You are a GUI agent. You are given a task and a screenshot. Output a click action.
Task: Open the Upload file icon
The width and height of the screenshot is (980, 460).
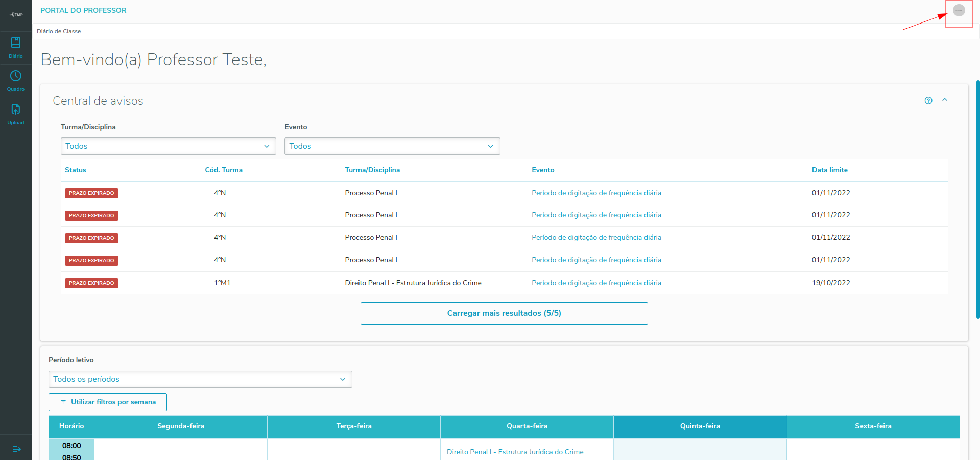coord(16,114)
